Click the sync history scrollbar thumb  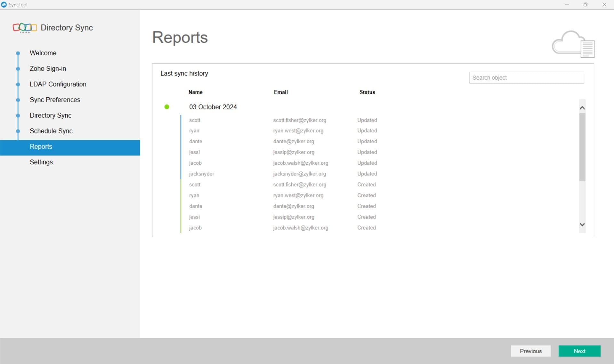coord(582,147)
